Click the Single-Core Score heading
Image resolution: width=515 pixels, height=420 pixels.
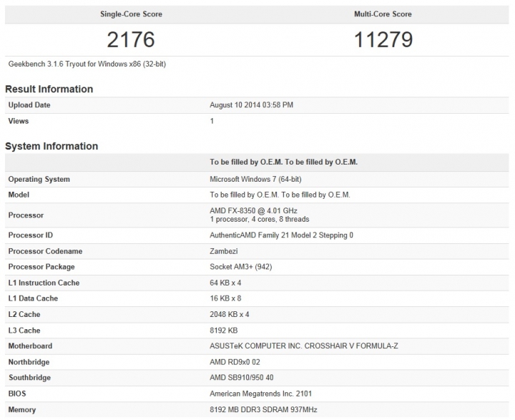click(x=131, y=14)
